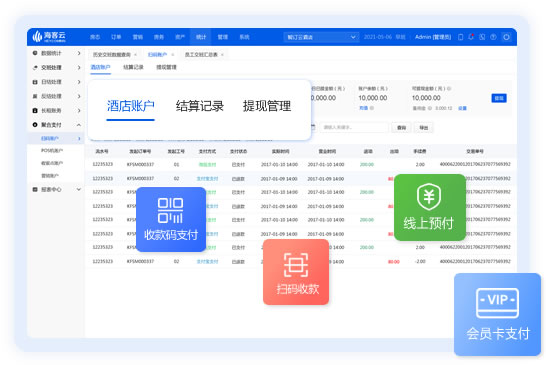Click the red 扫码收款 scan tile
This screenshot has width=546, height=365.
tap(296, 272)
